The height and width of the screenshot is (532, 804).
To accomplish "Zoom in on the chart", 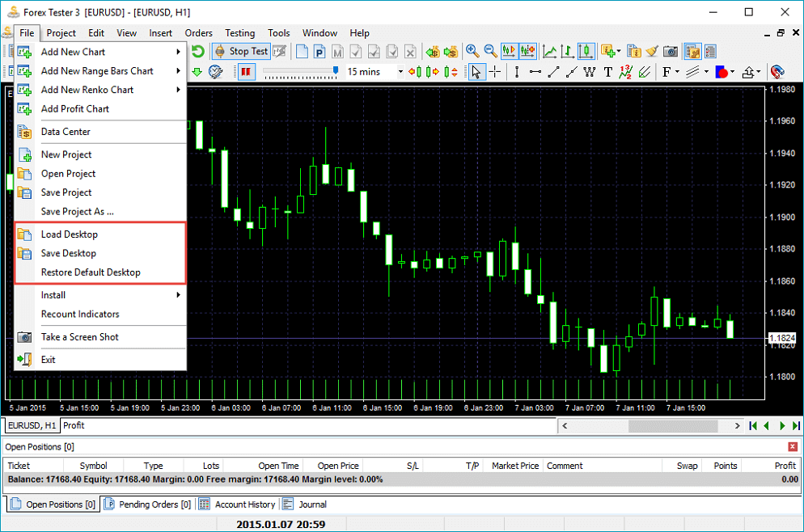I will click(x=472, y=51).
